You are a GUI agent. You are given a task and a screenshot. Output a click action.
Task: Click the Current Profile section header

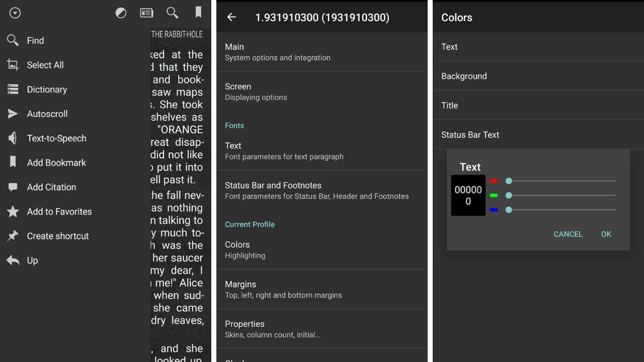click(250, 224)
